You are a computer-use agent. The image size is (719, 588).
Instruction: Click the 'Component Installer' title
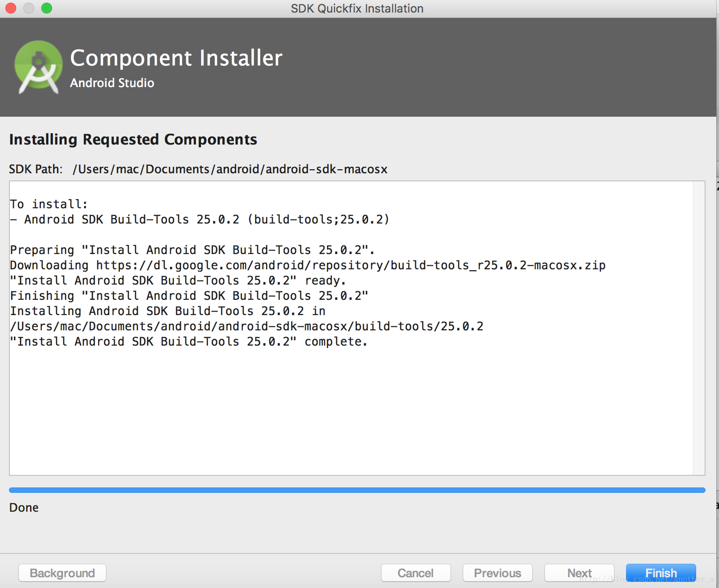coord(176,58)
